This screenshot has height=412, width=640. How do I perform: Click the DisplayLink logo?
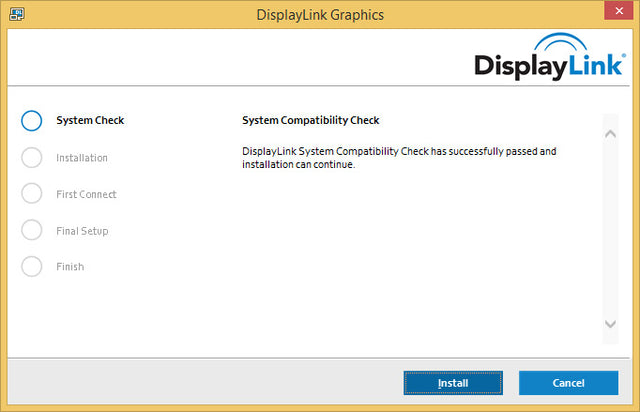pyautogui.click(x=550, y=57)
